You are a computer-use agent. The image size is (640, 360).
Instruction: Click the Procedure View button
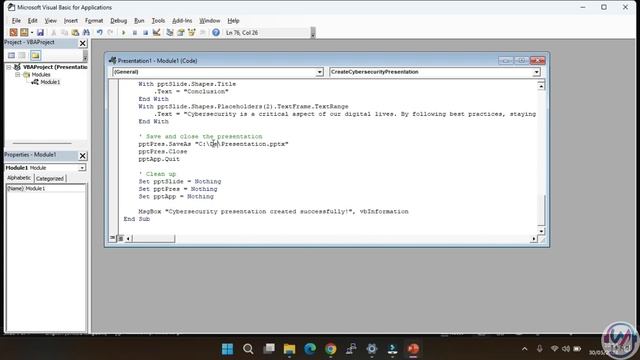tap(113, 238)
